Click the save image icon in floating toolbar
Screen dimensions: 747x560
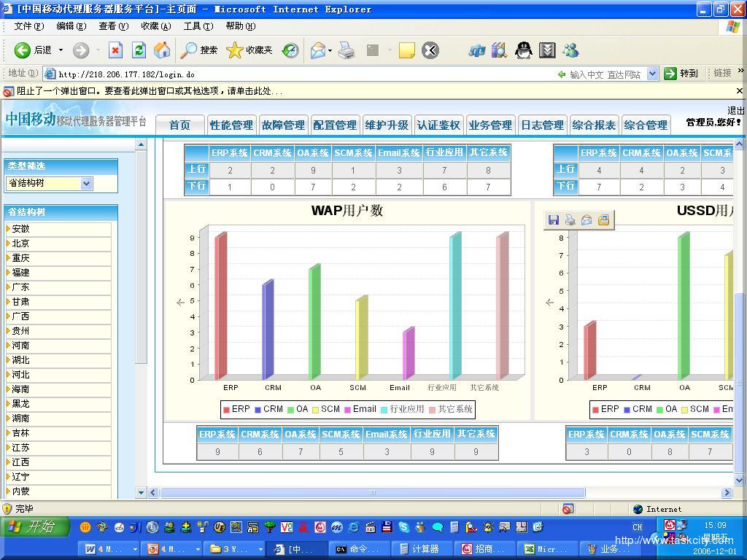(554, 220)
